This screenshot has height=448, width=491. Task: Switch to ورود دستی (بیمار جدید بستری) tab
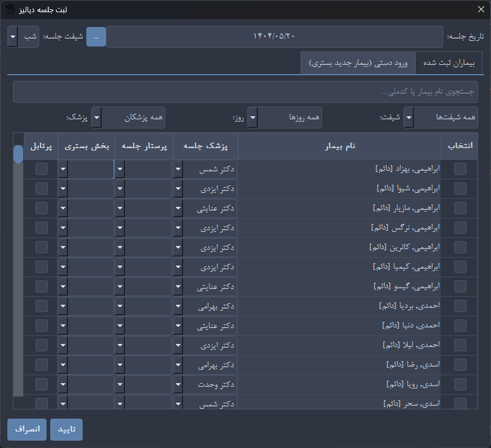358,63
